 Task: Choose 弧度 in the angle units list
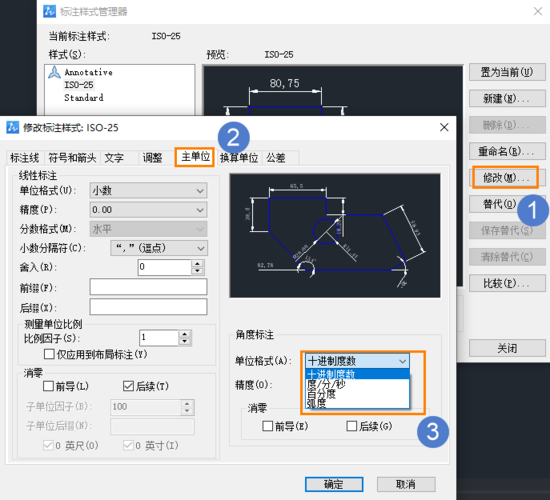tap(357, 404)
